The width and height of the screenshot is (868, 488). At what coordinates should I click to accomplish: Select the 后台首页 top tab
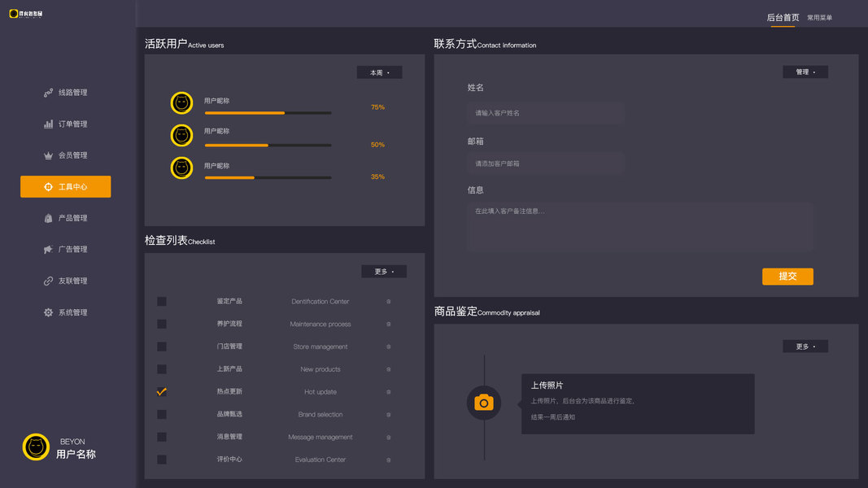pos(783,18)
